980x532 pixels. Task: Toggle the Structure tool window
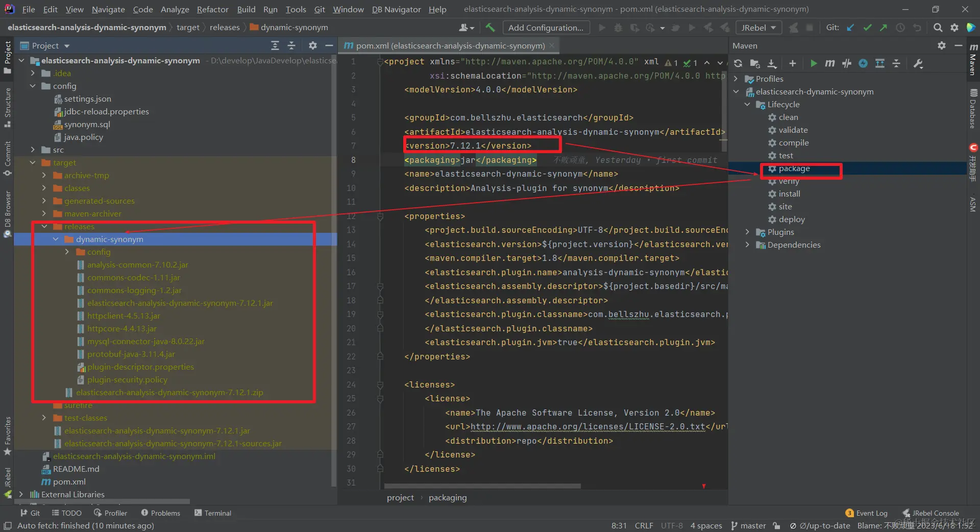point(7,108)
